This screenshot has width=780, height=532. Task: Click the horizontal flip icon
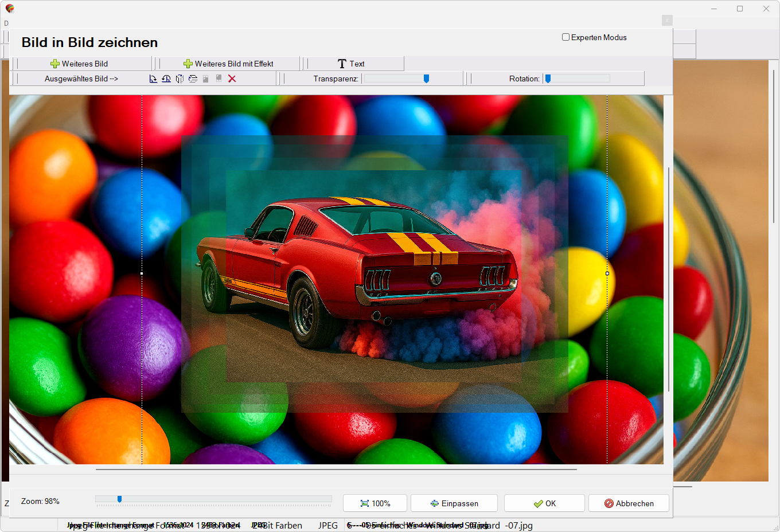pos(180,79)
